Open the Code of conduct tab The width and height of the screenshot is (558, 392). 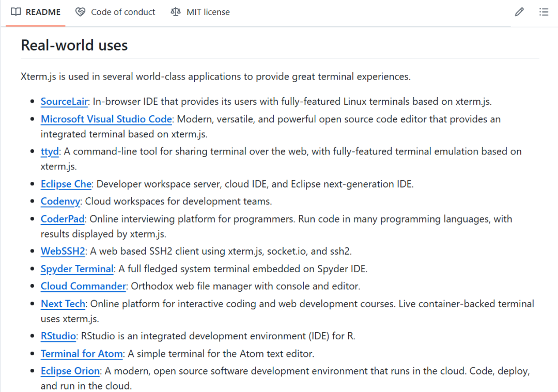coord(122,12)
